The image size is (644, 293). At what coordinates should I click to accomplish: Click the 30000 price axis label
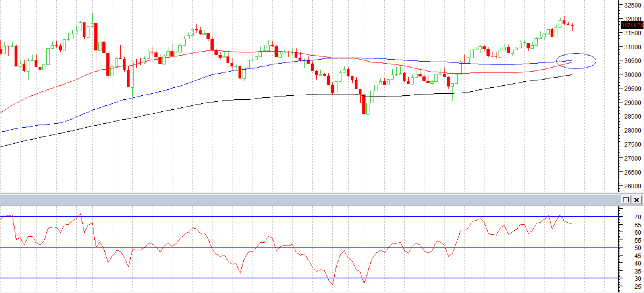pos(632,75)
